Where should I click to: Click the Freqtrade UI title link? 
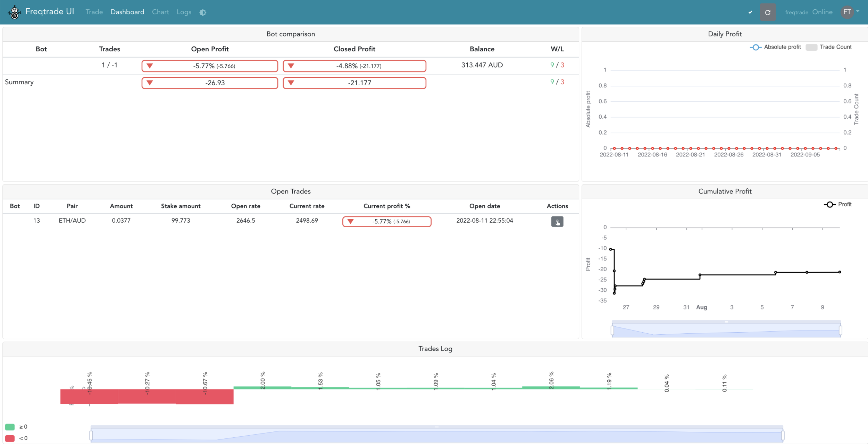50,12
